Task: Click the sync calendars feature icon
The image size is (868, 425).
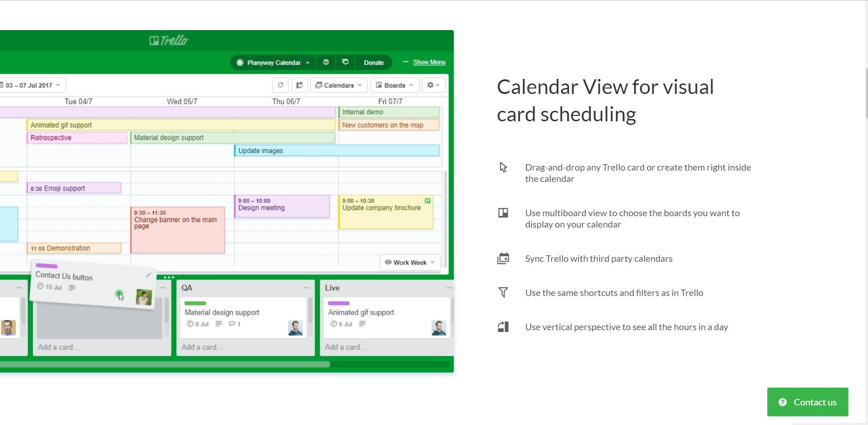Action: tap(503, 258)
